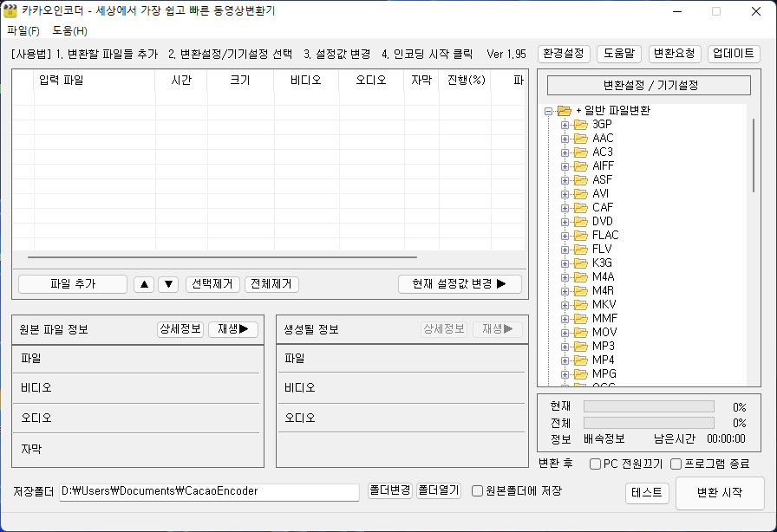Click the 일반 파일변환 root folder icon

[x=565, y=110]
